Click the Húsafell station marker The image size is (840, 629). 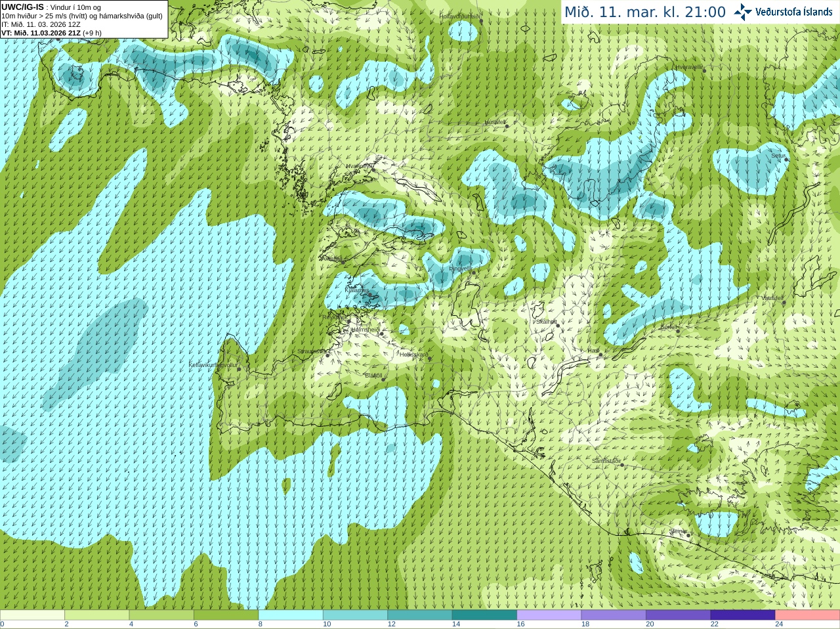point(507,125)
